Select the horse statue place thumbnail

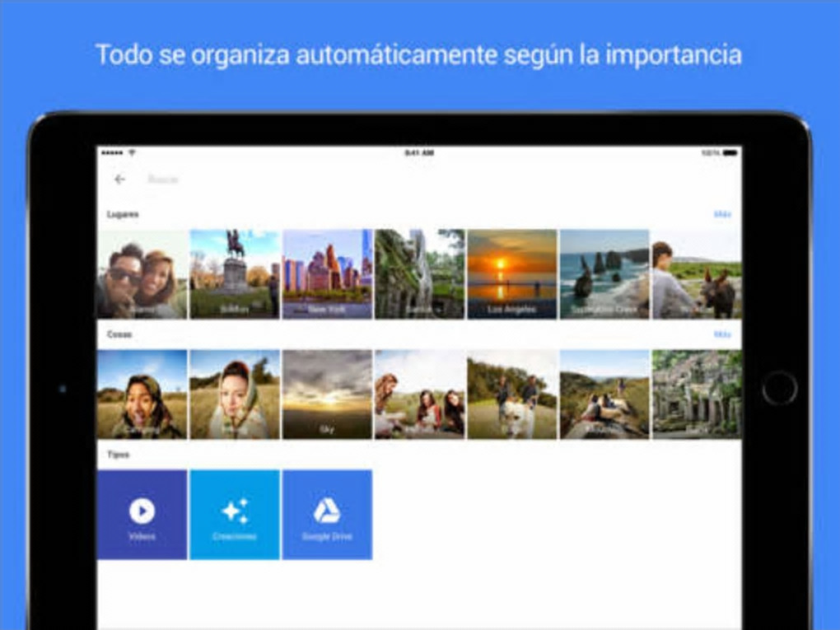[x=235, y=274]
